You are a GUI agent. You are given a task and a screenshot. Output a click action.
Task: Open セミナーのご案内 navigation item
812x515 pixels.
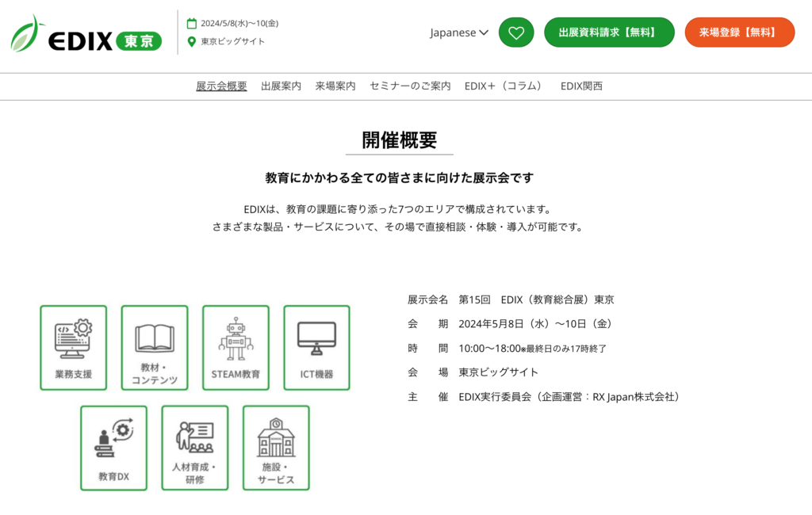coord(410,86)
